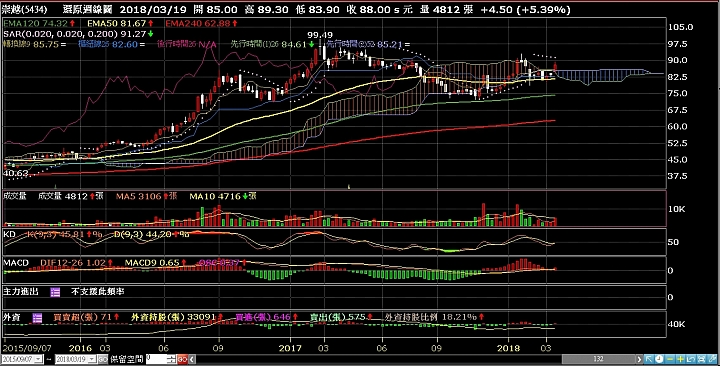Click the red GO button beside the 保留空間 field
This screenshot has height=367, width=720.
click(x=182, y=359)
